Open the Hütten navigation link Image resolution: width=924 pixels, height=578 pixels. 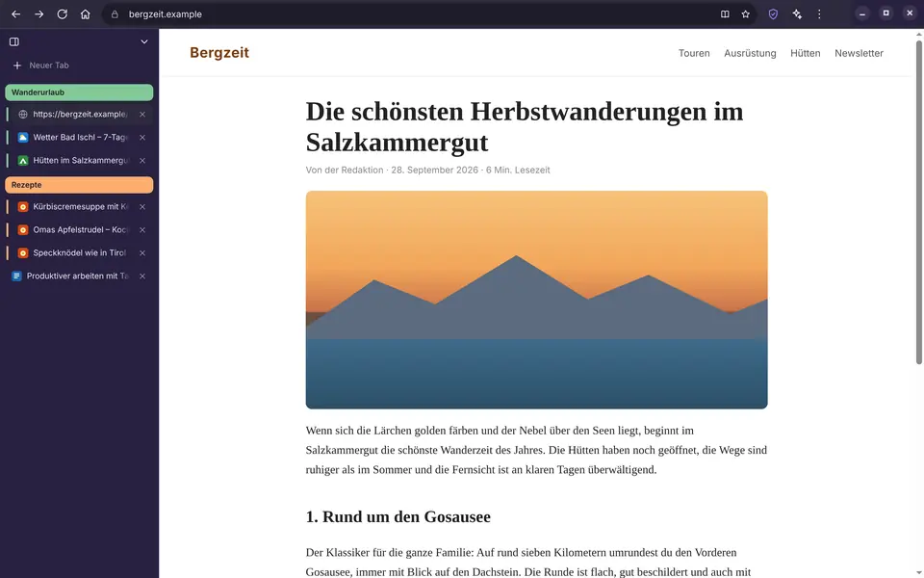tap(805, 53)
